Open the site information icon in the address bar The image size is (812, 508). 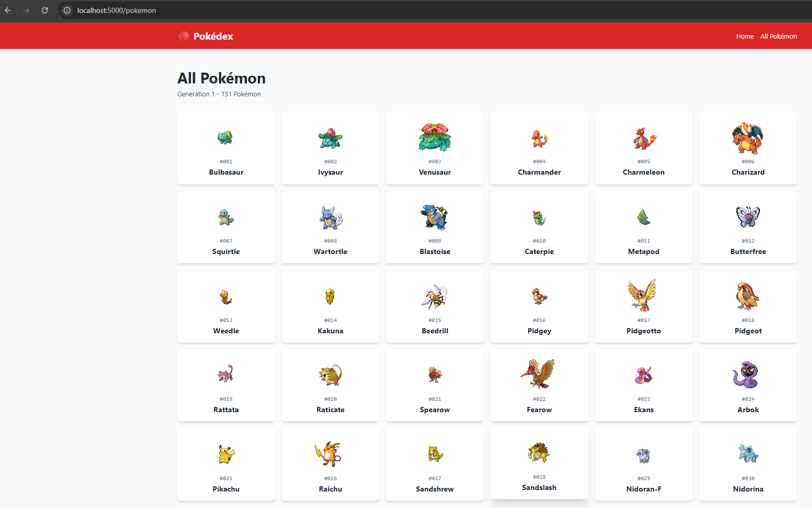click(67, 10)
